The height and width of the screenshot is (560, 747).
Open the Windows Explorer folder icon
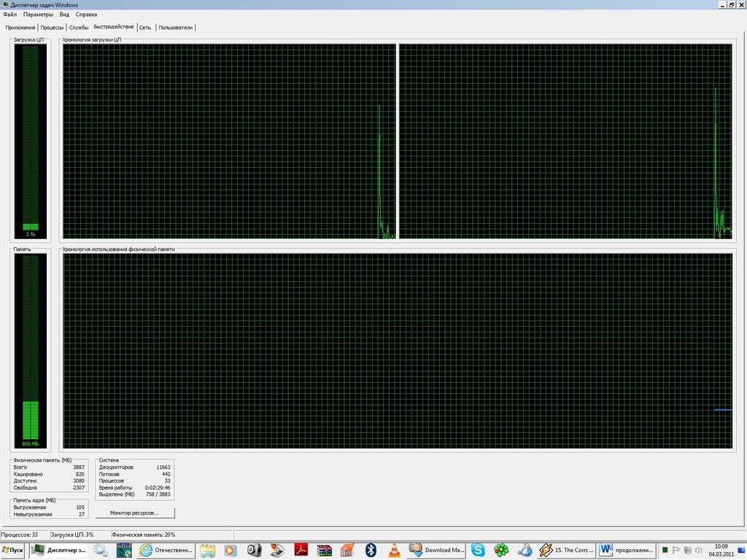pos(207,550)
